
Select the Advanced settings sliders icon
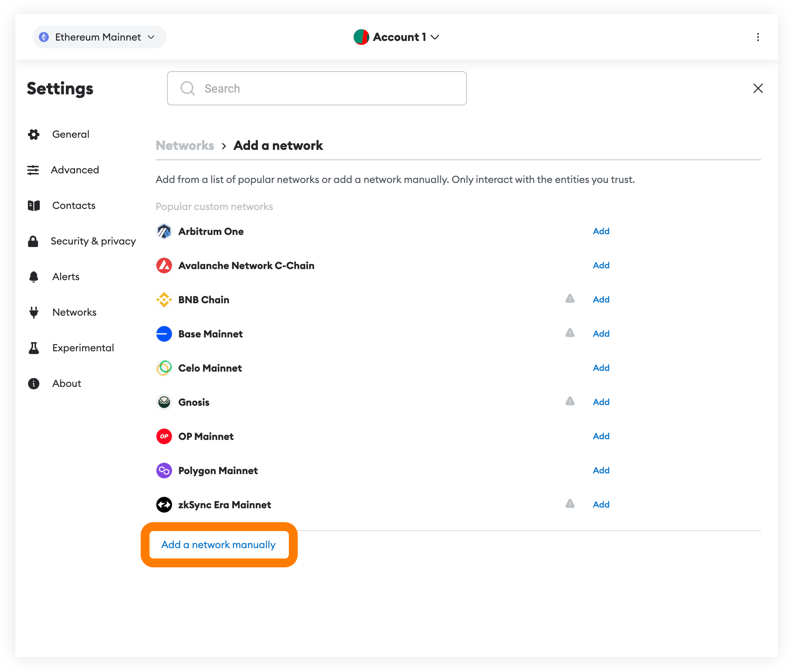[x=33, y=170]
